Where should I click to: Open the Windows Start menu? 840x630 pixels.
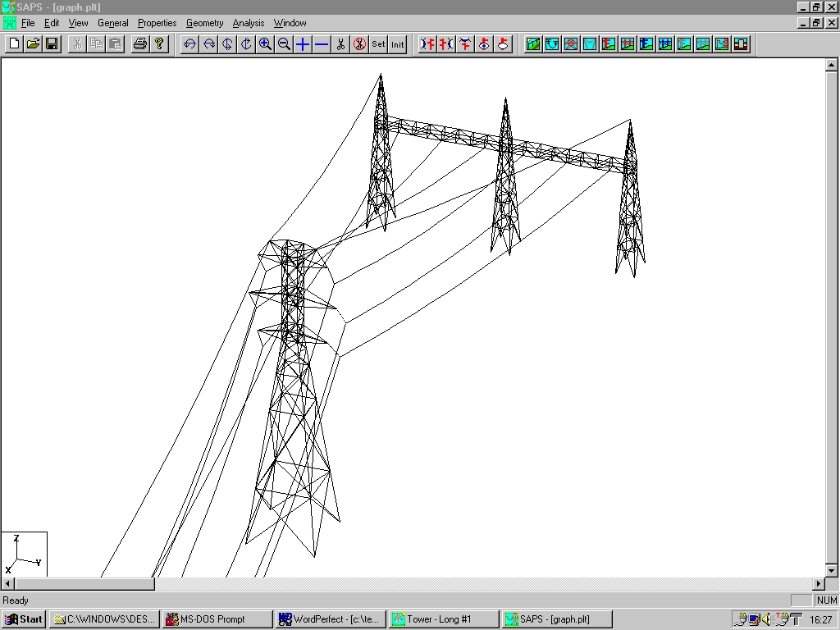tap(24, 619)
